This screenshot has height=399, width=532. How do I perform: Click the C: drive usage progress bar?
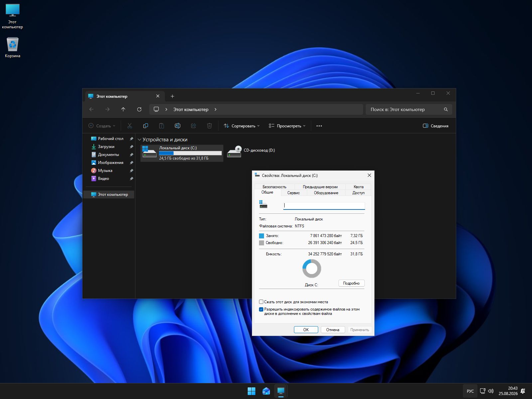point(190,153)
